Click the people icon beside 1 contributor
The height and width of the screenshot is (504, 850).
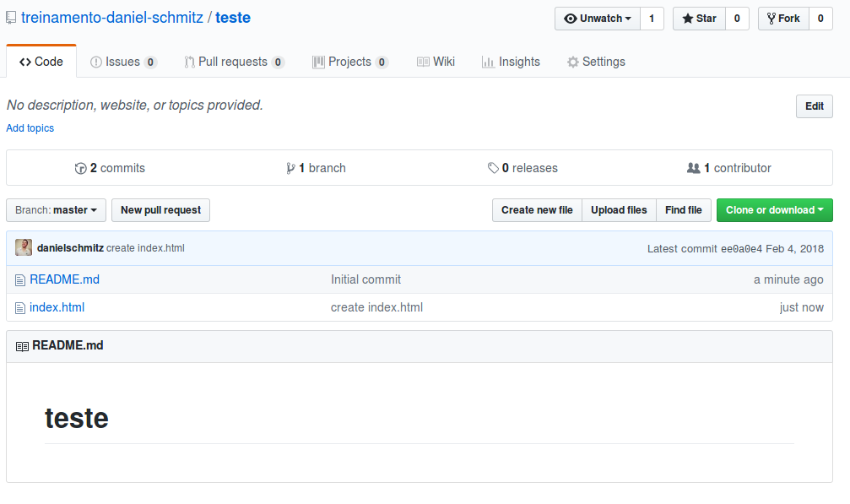pos(693,168)
